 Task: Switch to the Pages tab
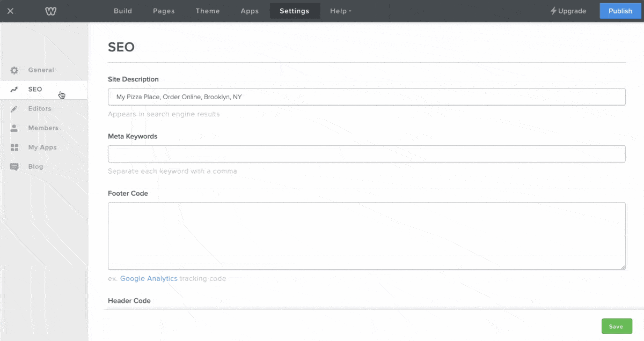(164, 11)
